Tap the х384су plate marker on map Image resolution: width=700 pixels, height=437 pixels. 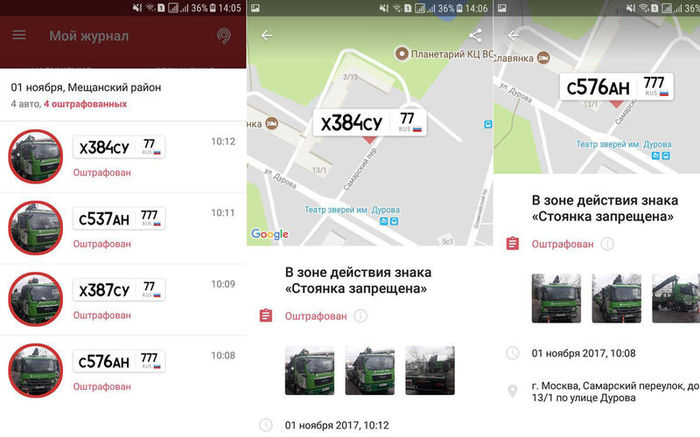372,122
